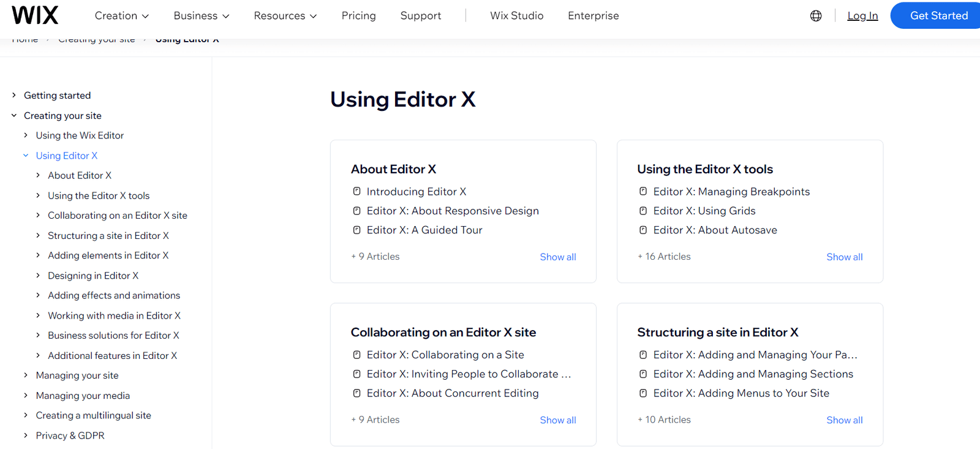
Task: Click article icon beside Collaborating on a Site
Action: [x=356, y=355]
